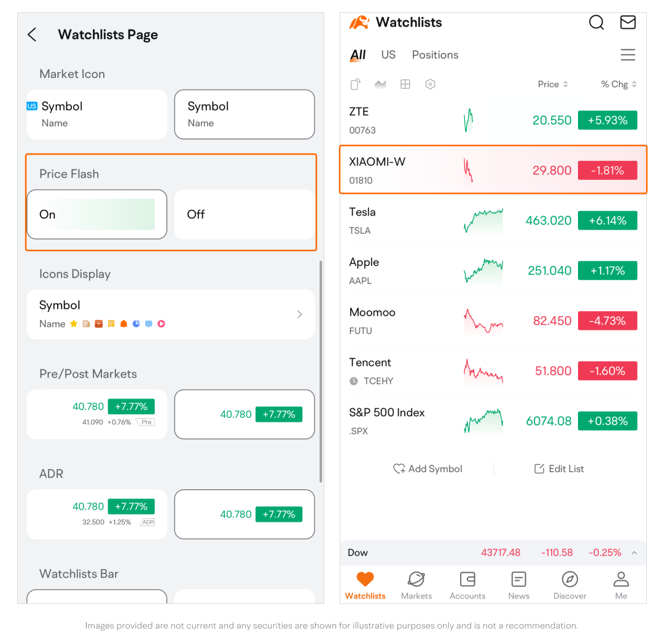The height and width of the screenshot is (644, 664).
Task: Open Accounts wallet icon
Action: 467,579
